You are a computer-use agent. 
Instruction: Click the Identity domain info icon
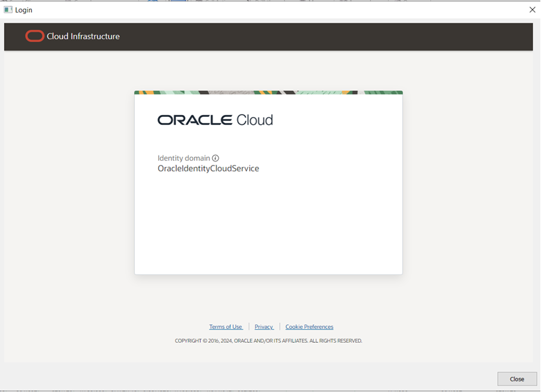pos(215,158)
